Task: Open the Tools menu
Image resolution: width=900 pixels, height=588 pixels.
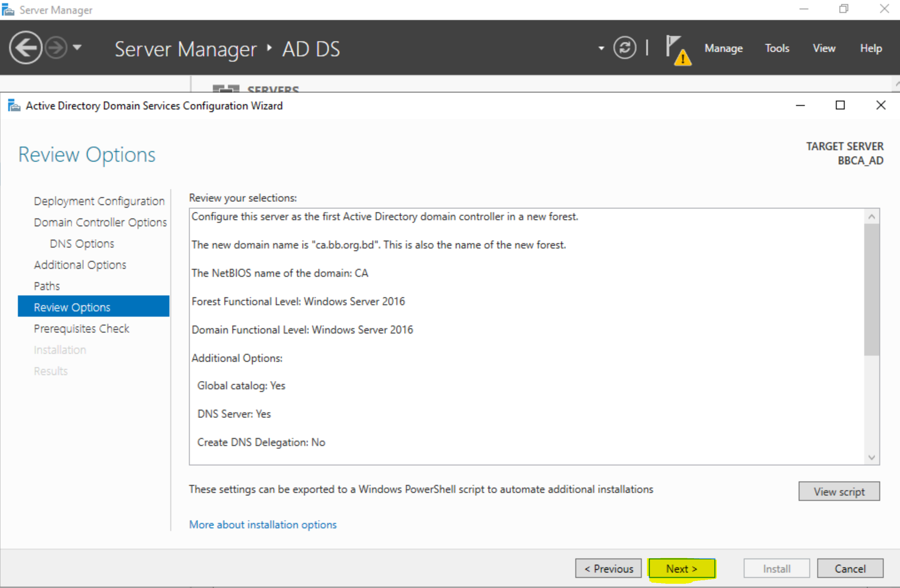Action: tap(777, 49)
